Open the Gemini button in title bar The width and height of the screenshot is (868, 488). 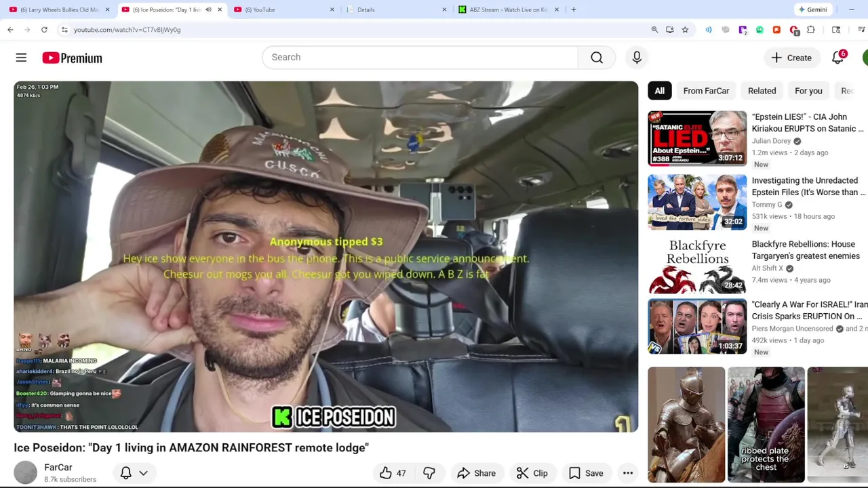click(812, 9)
